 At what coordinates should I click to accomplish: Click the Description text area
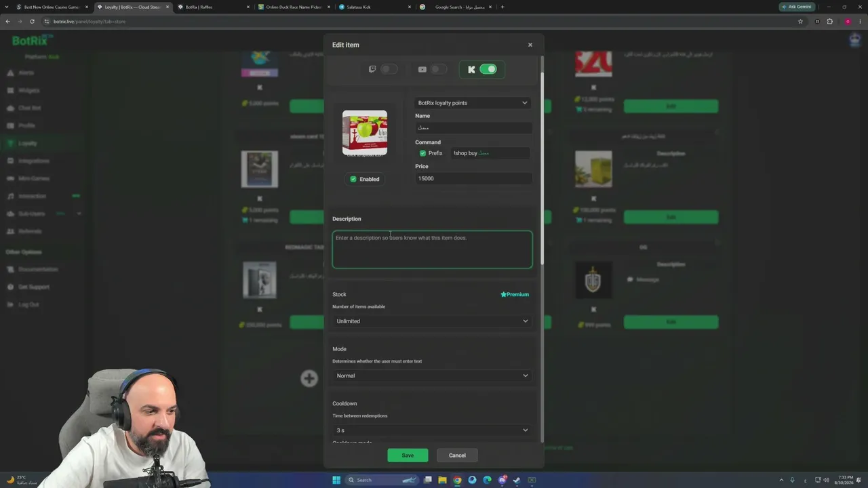click(432, 249)
